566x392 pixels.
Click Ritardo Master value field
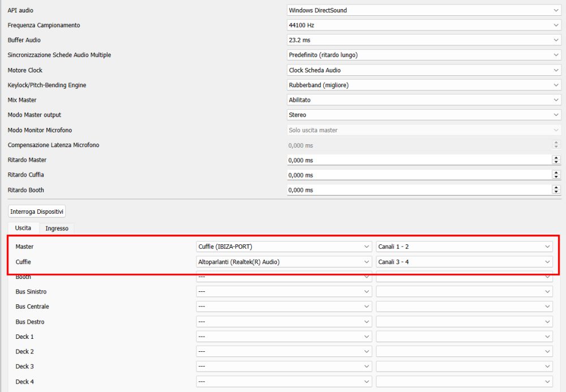coord(419,160)
